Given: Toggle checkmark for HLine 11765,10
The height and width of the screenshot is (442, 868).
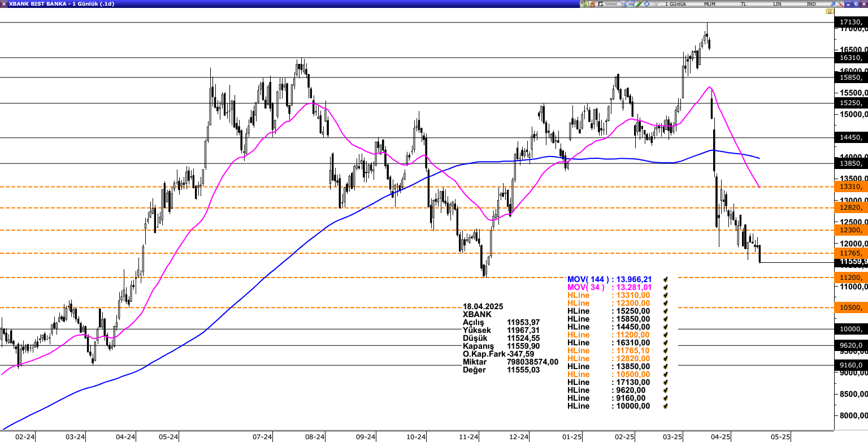Looking at the screenshot, I should click(x=666, y=350).
